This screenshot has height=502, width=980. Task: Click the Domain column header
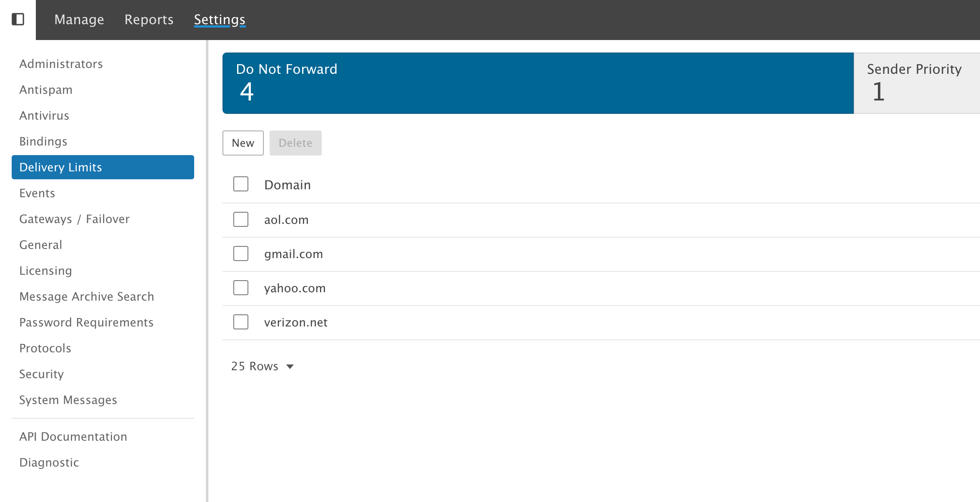287,185
